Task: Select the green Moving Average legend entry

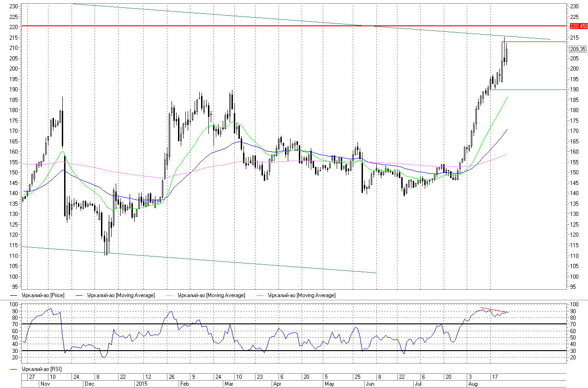Action: tap(302, 295)
